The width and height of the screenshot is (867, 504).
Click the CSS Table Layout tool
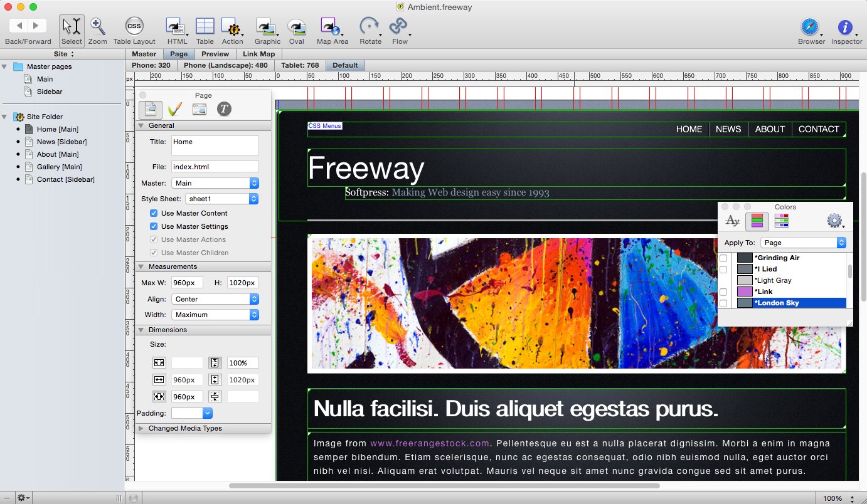134,27
